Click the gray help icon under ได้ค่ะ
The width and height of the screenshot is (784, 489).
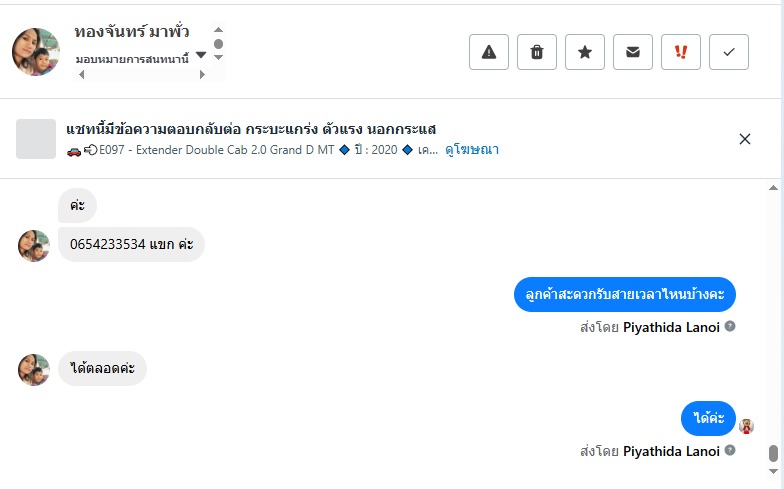coord(730,451)
